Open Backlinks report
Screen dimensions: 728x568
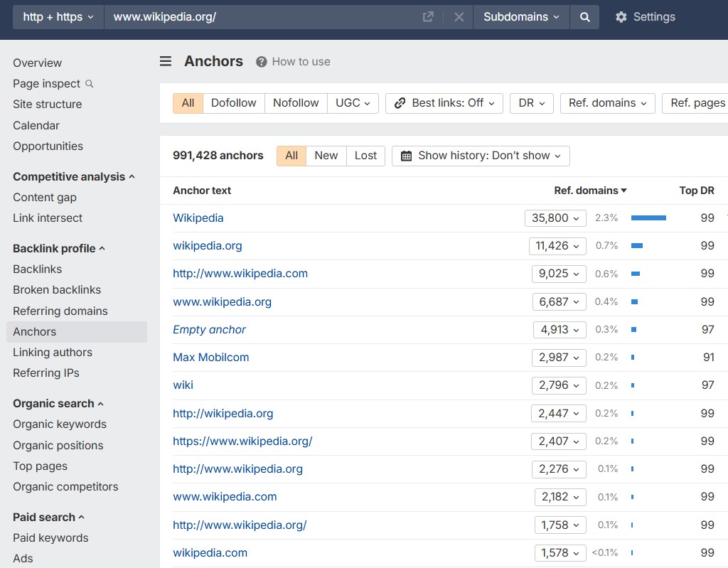tap(37, 269)
